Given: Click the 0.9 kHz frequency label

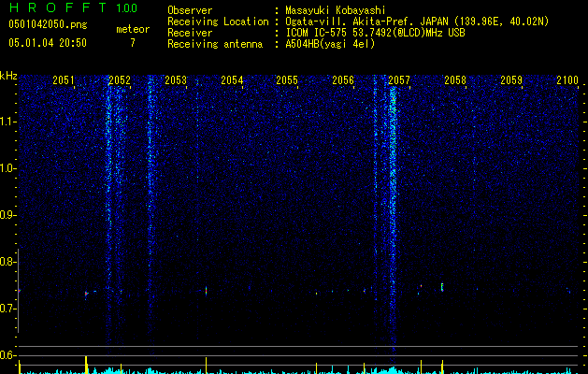Looking at the screenshot, I should [x=7, y=215].
